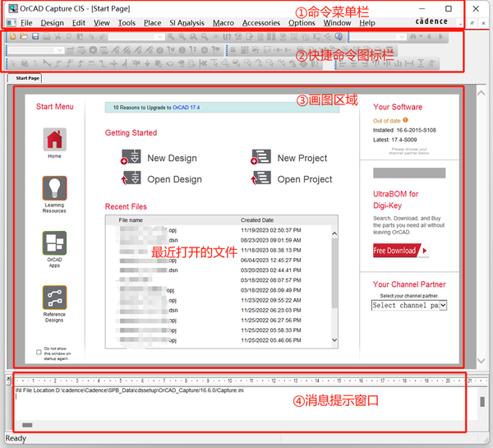Click Recent Files scrollbar up arrow
Viewport: 493px width, 448px height.
coord(334,233)
